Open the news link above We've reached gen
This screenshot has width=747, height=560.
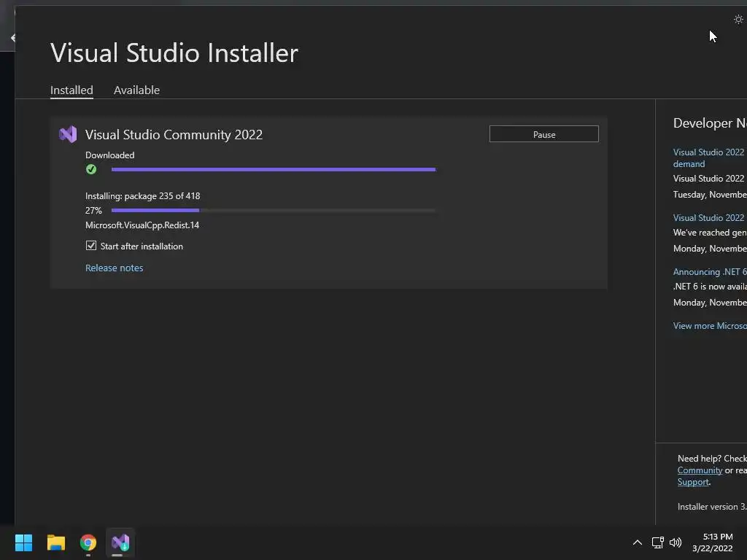(x=710, y=217)
